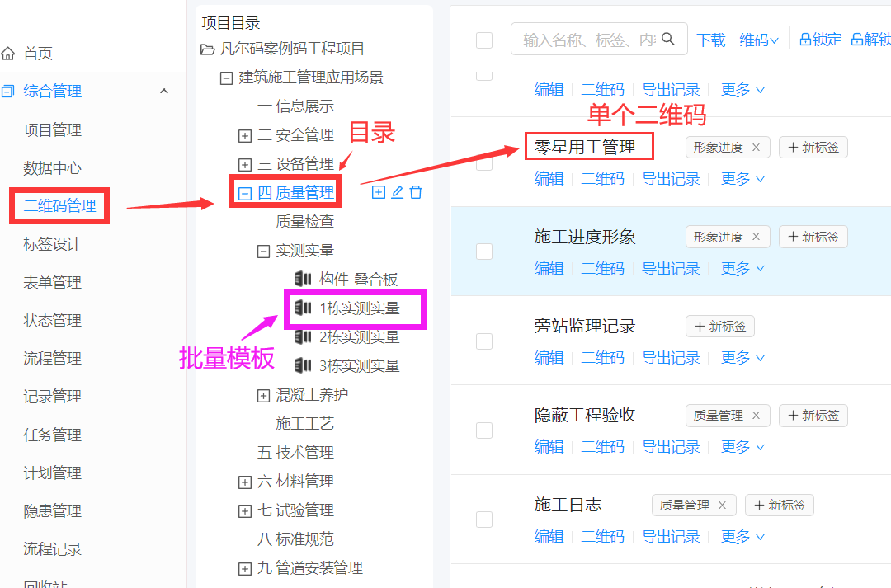Viewport: 891px width, 588px height.
Task: Expand 七 试验管理 tree node
Action: pos(245,511)
